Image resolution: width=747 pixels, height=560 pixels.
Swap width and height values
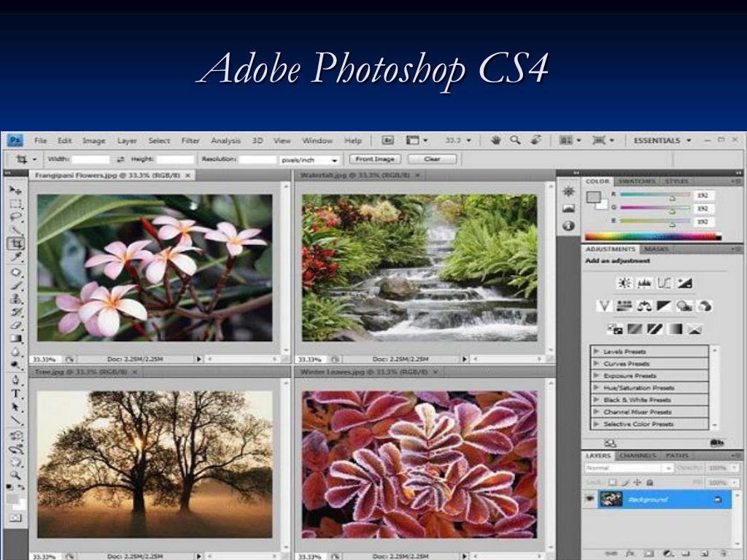click(120, 159)
